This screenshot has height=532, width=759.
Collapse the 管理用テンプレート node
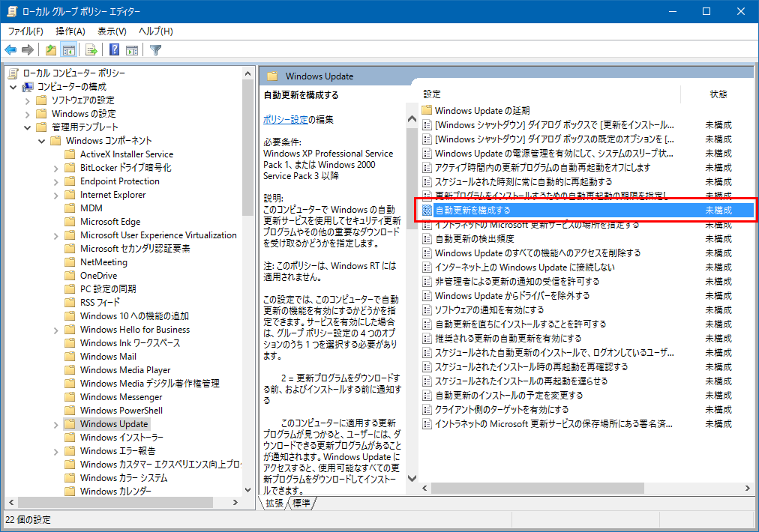(27, 127)
